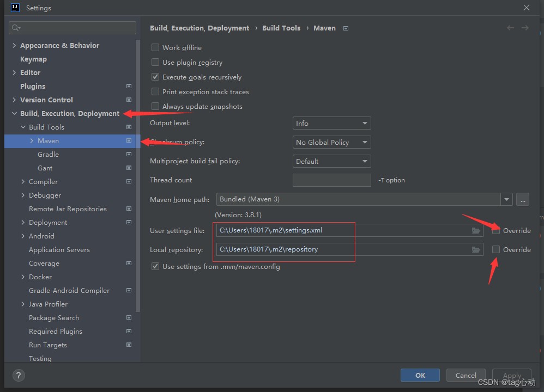Viewport: 544px width, 392px height.
Task: Browse folder icon for Local repository
Action: coord(476,249)
